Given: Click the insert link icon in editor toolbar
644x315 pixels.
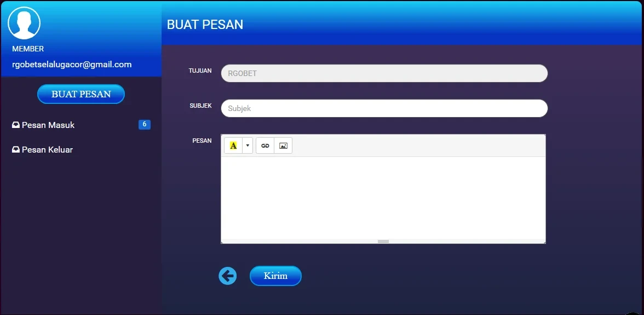Looking at the screenshot, I should (265, 145).
